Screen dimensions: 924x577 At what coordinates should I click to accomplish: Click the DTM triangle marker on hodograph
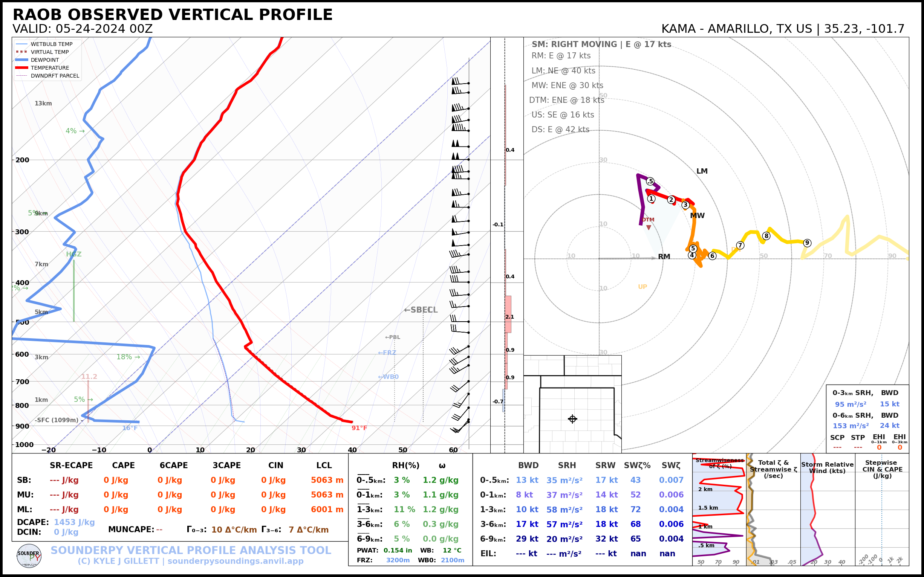[x=649, y=227]
